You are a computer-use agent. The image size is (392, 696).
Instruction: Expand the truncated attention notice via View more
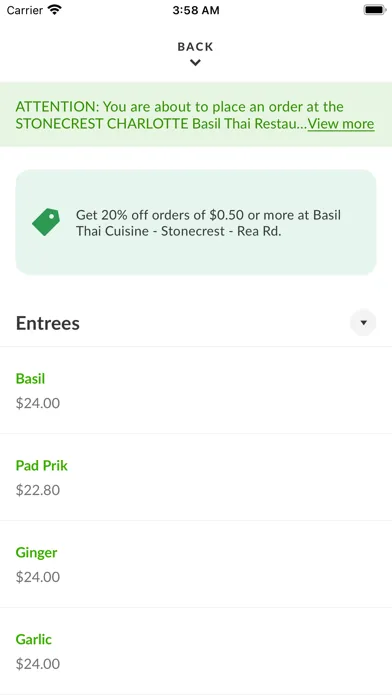pos(341,124)
